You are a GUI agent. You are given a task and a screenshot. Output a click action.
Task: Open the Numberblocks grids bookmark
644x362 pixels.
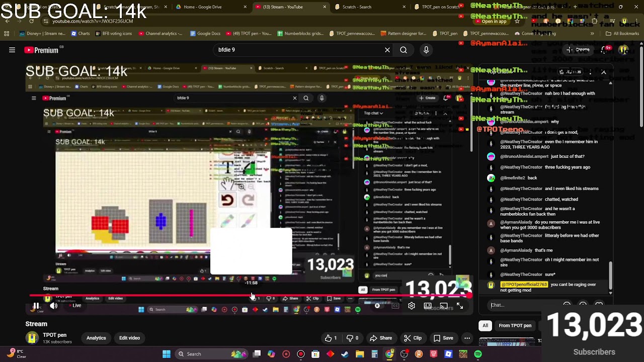click(300, 34)
